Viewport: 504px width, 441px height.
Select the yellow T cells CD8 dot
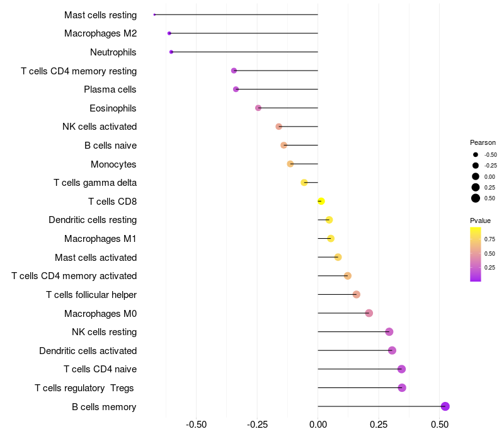[x=321, y=201]
